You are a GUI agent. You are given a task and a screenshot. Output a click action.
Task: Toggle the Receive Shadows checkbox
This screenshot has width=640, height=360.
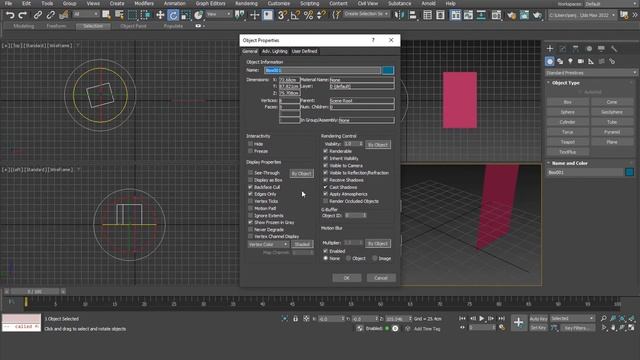coord(325,180)
